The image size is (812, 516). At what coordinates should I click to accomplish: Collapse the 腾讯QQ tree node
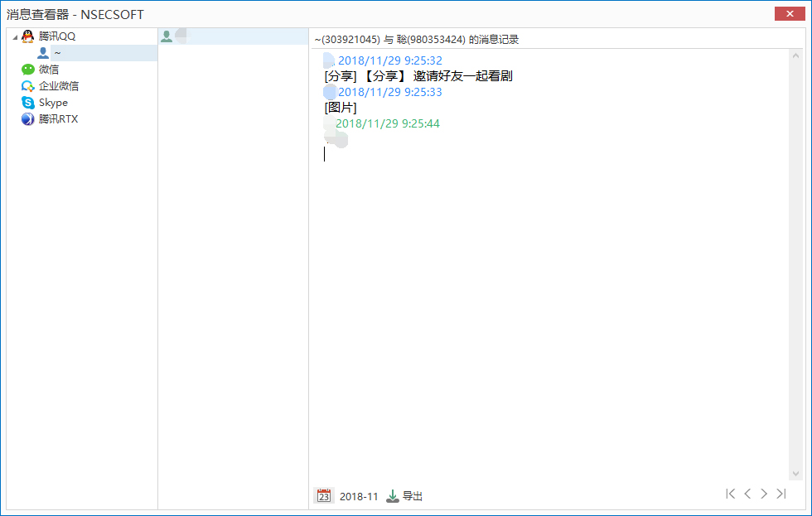pyautogui.click(x=15, y=36)
